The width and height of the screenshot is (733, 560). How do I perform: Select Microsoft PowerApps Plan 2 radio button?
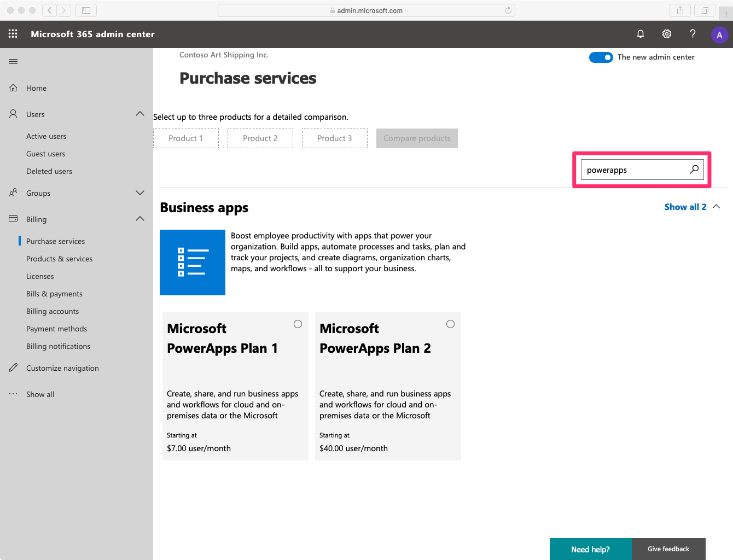[x=450, y=324]
